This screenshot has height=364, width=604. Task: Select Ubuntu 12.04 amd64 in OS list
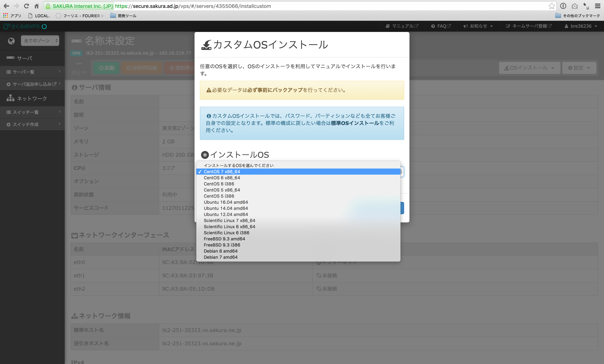coord(298,214)
